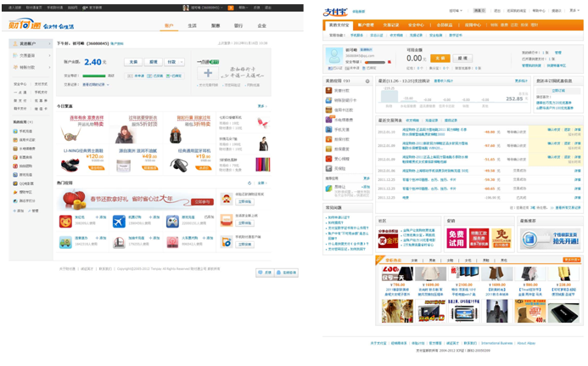Screen dimensions: 588x366
Task: Open the -48.80 transaction title link in Alipay
Action: (434, 132)
